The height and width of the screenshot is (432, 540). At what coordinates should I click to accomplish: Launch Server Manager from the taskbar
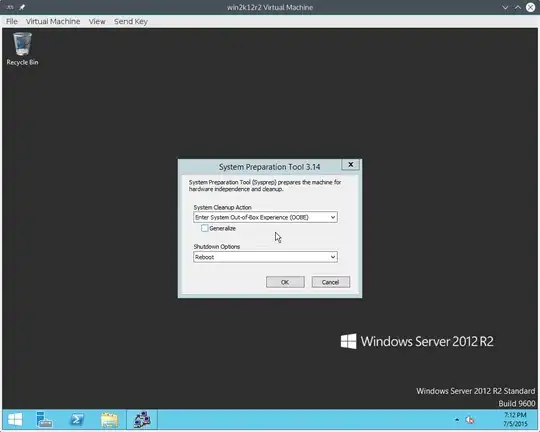coord(44,420)
